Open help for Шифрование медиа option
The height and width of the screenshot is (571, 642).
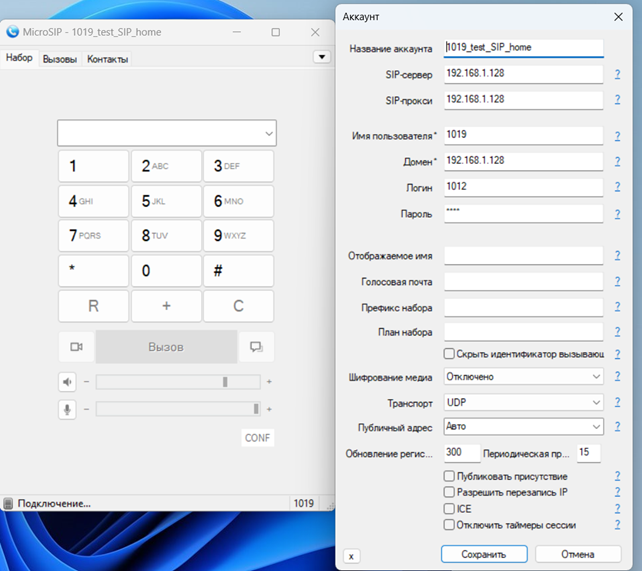617,377
